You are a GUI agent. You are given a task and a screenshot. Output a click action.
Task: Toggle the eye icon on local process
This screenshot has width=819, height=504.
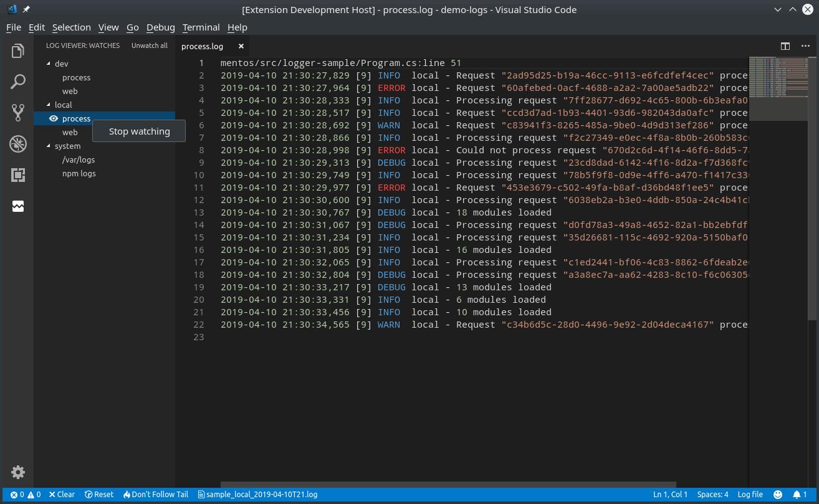pyautogui.click(x=54, y=118)
